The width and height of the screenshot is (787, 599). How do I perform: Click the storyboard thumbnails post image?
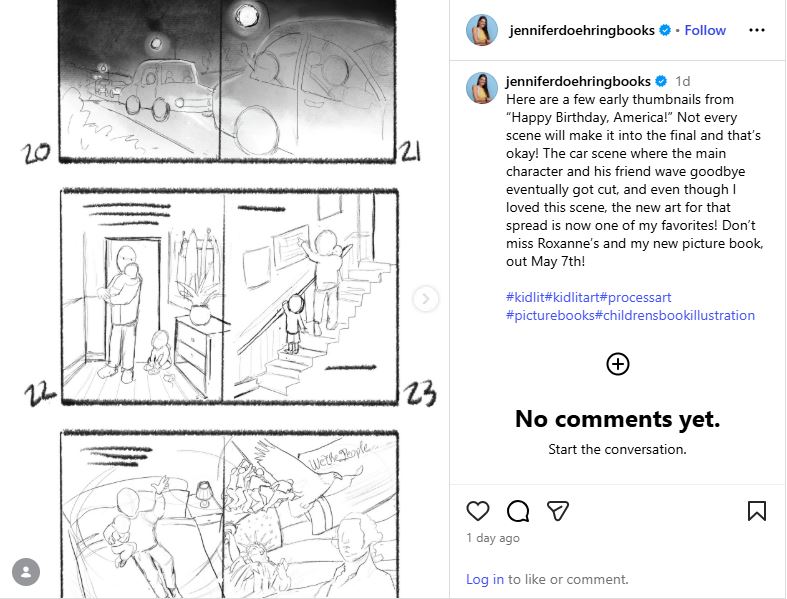pyautogui.click(x=224, y=299)
